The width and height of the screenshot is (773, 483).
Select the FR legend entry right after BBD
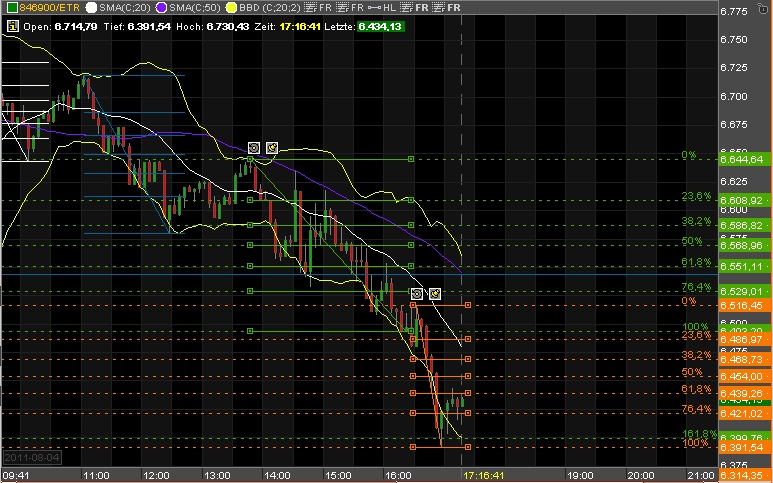[318, 7]
